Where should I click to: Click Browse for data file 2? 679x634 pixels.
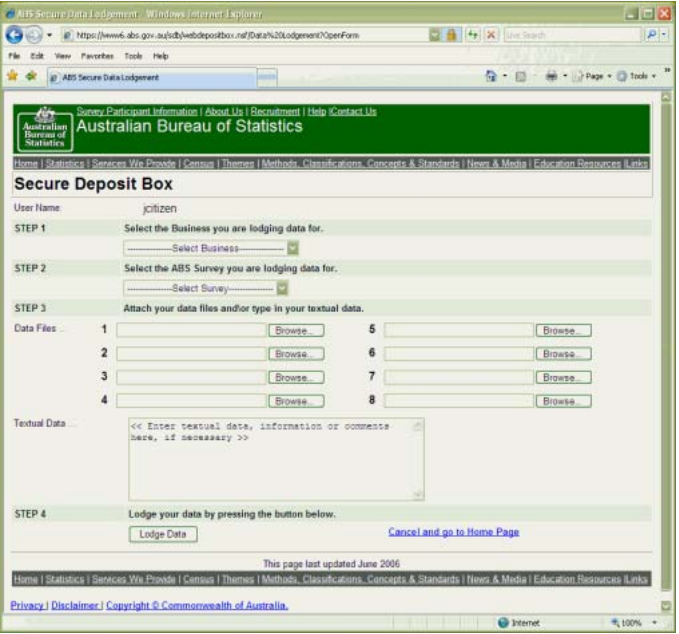(296, 354)
